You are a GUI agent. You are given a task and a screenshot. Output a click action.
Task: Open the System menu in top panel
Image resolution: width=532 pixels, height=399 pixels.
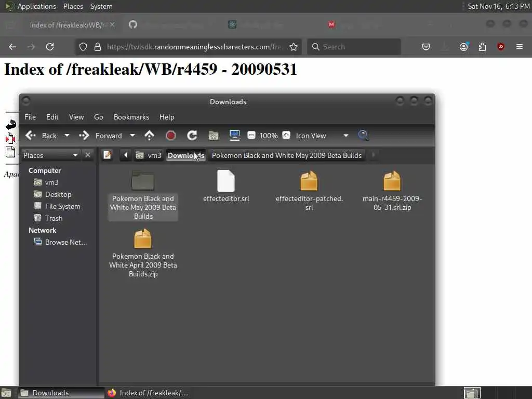point(101,6)
